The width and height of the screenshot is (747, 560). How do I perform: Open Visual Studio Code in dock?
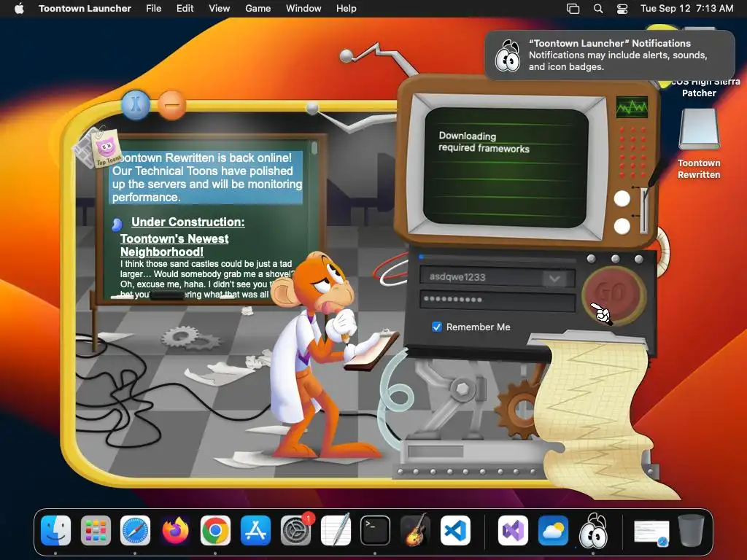tap(455, 530)
